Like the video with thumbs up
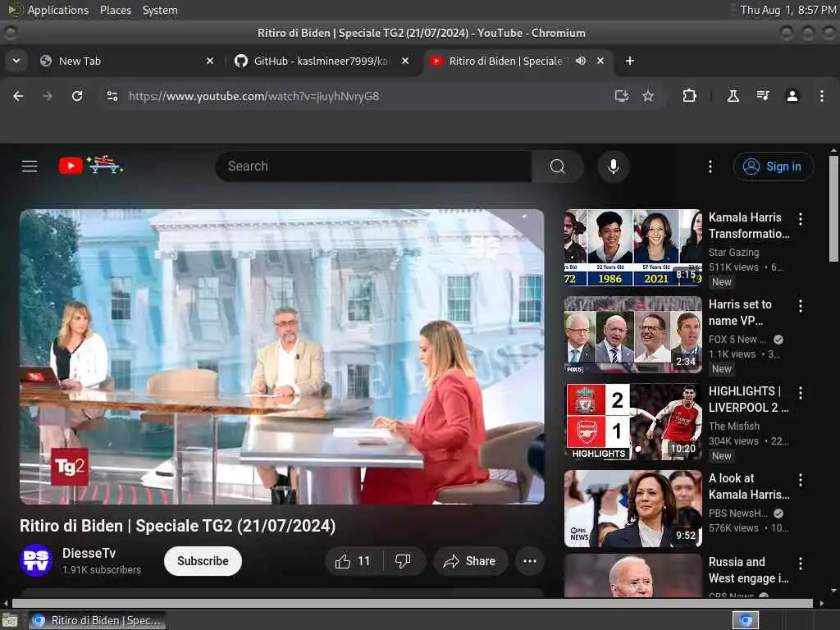 (354, 561)
